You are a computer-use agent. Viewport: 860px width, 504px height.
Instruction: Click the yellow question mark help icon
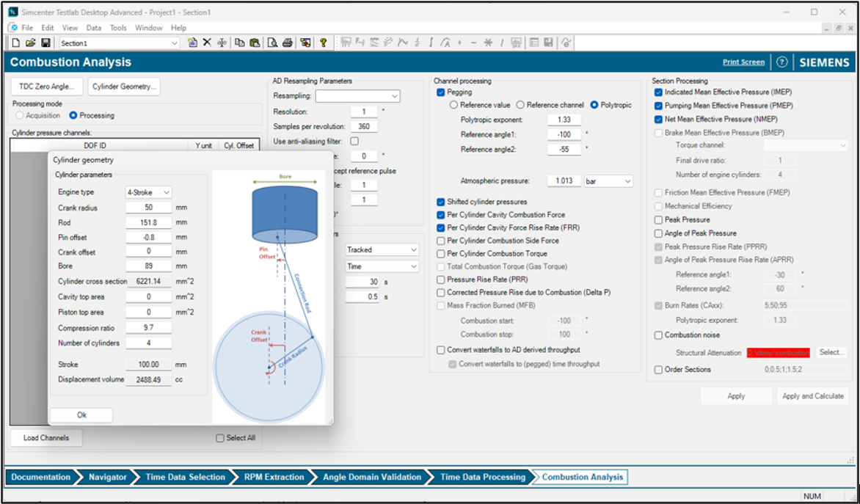pos(324,43)
